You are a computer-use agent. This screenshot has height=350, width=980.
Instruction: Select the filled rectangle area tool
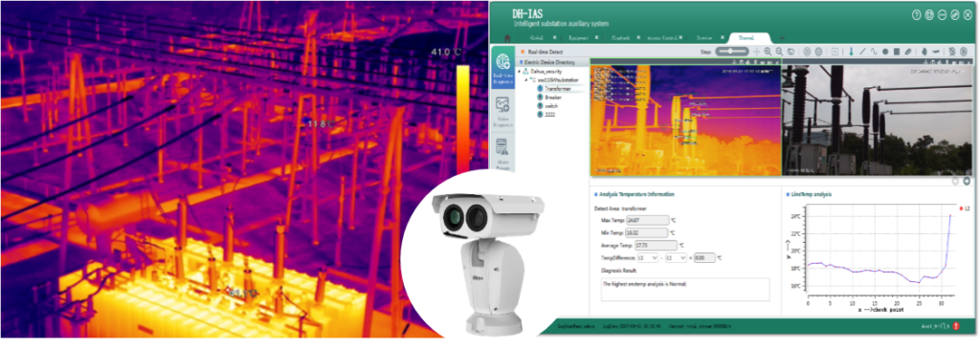(x=897, y=52)
